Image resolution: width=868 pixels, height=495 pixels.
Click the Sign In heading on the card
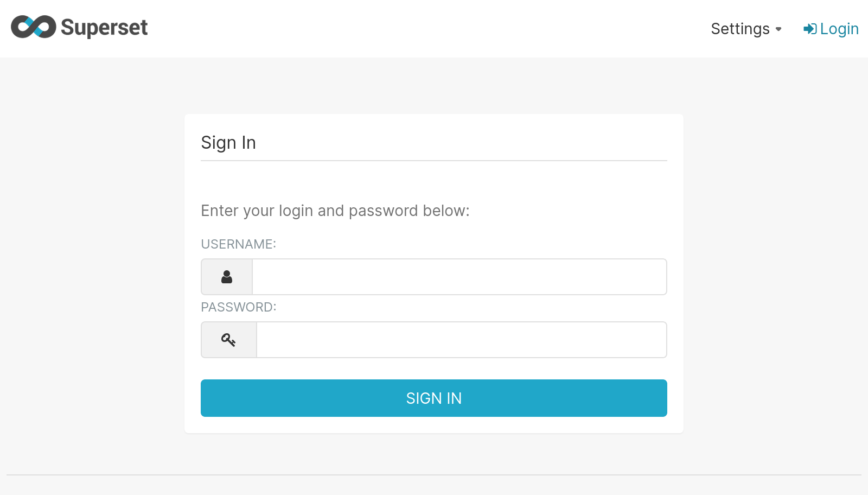(228, 143)
